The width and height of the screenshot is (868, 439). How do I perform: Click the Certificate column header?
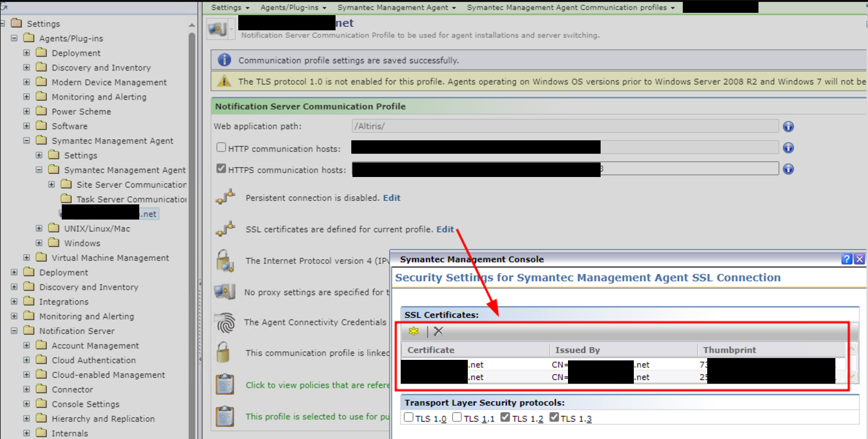point(475,350)
